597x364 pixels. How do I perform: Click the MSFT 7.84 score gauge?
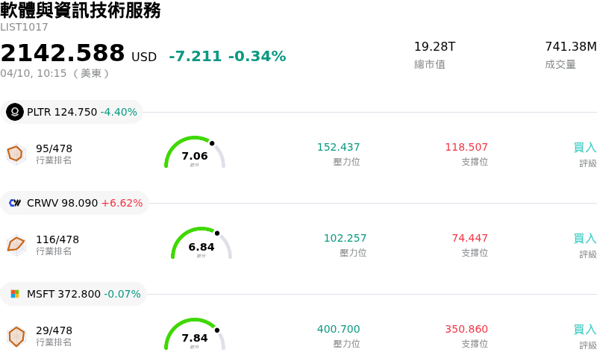195,336
